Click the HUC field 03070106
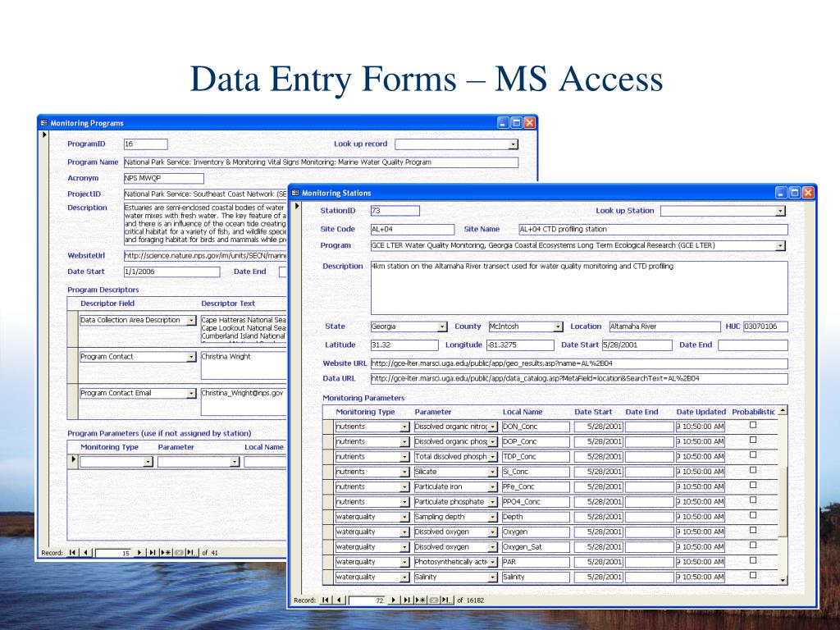This screenshot has height=630, width=840. coord(765,326)
